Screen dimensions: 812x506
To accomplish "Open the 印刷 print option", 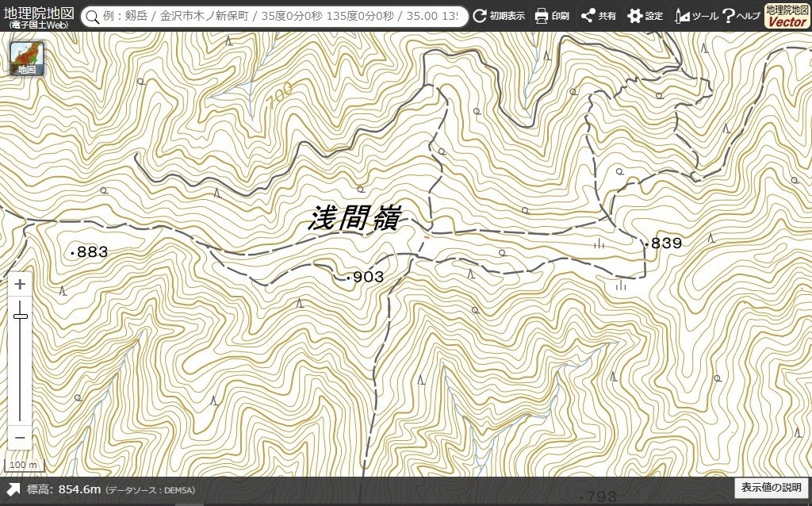I will [552, 16].
